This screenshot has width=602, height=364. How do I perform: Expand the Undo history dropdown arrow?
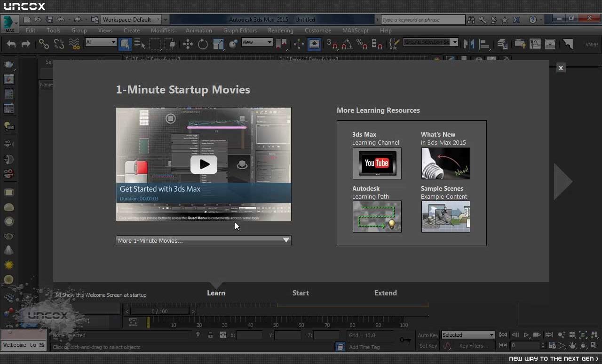[69, 20]
